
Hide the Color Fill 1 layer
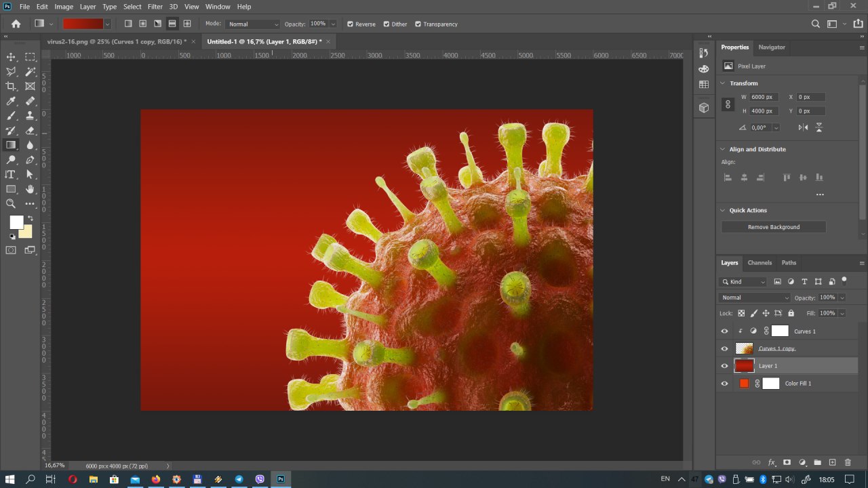[724, 384]
